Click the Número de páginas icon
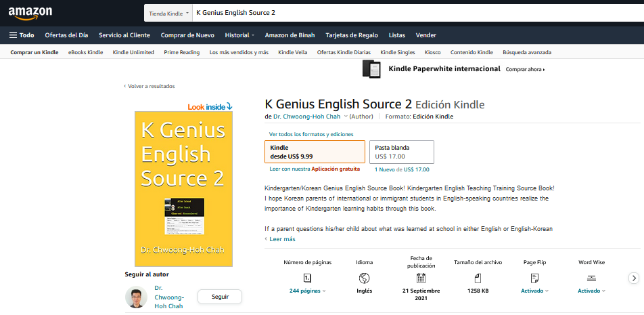This screenshot has height=315, width=644. click(x=307, y=278)
